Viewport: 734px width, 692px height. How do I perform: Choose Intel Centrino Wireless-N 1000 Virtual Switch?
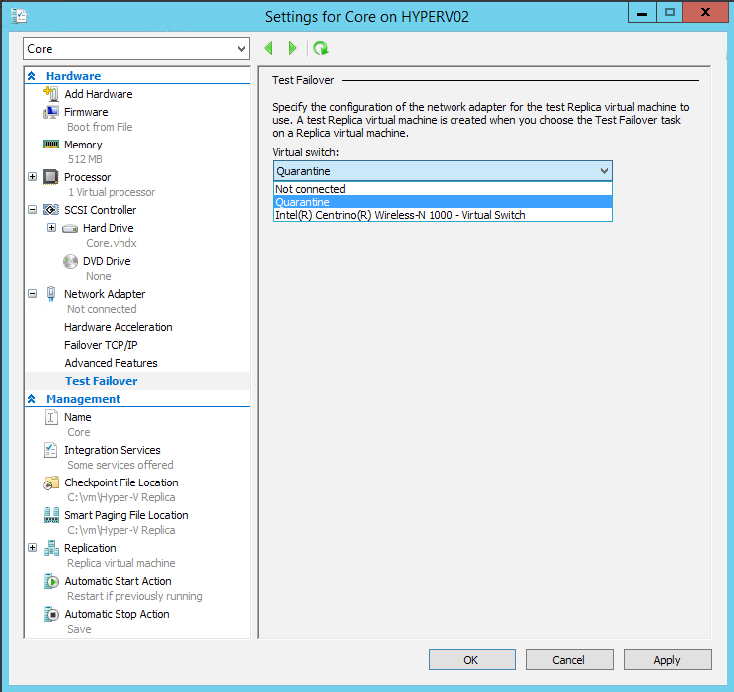pyautogui.click(x=442, y=215)
